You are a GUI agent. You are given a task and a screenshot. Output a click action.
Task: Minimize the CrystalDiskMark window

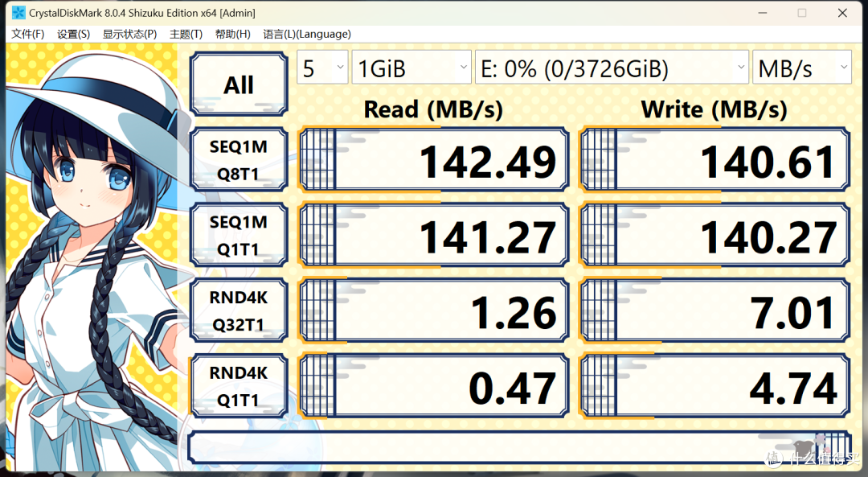[762, 13]
